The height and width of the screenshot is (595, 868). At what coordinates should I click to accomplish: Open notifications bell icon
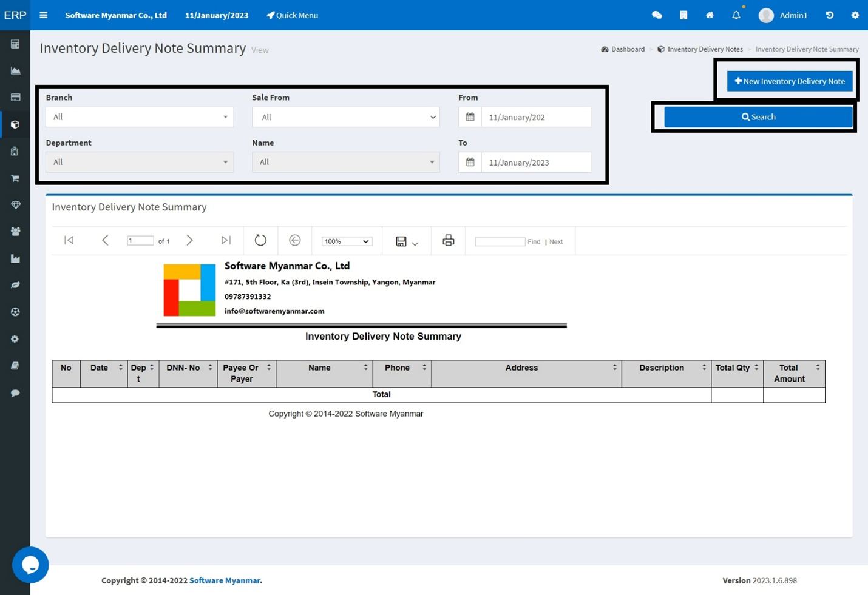tap(736, 15)
